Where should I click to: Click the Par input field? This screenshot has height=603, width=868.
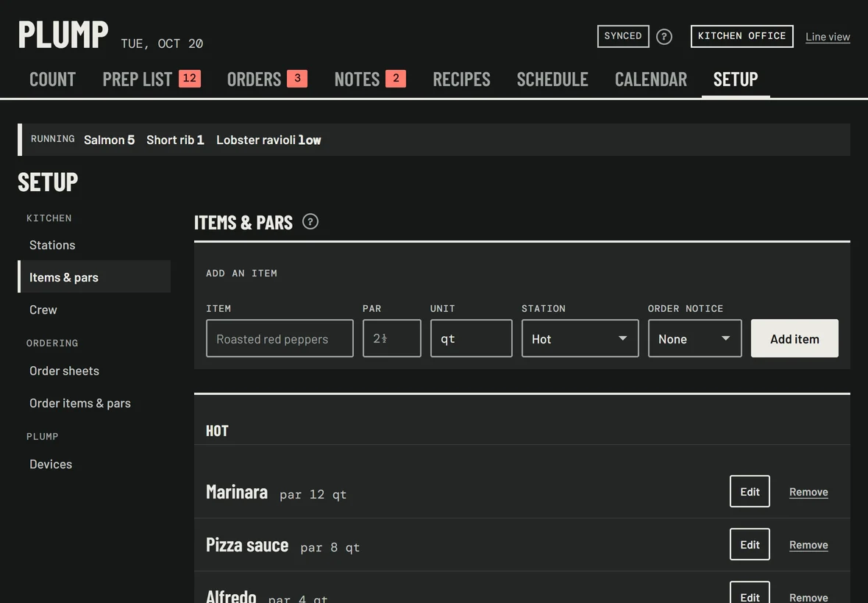pos(392,338)
